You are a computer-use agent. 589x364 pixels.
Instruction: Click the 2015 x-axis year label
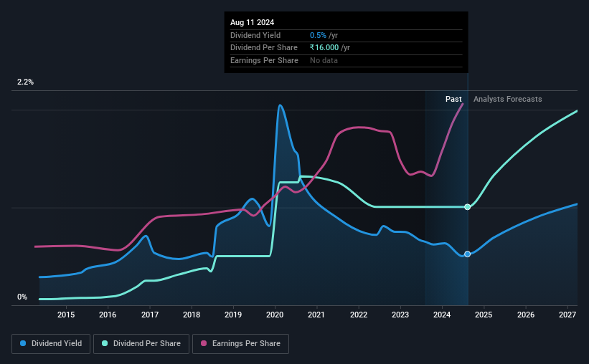point(66,315)
